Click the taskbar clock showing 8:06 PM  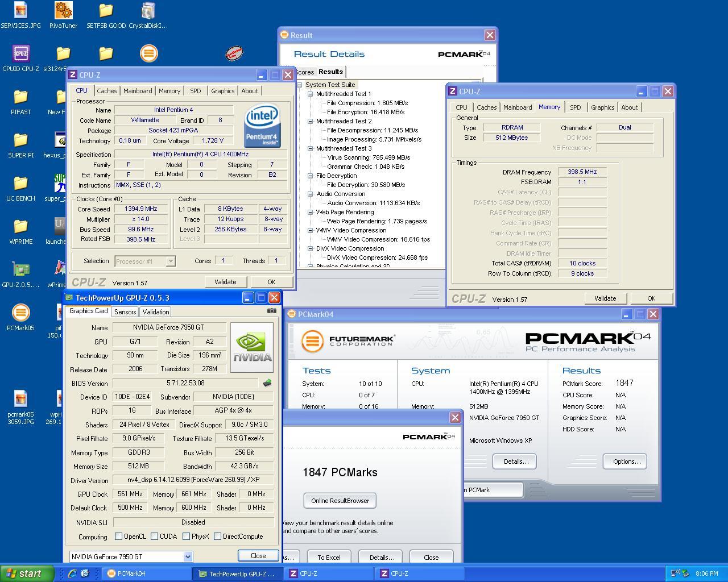706,573
